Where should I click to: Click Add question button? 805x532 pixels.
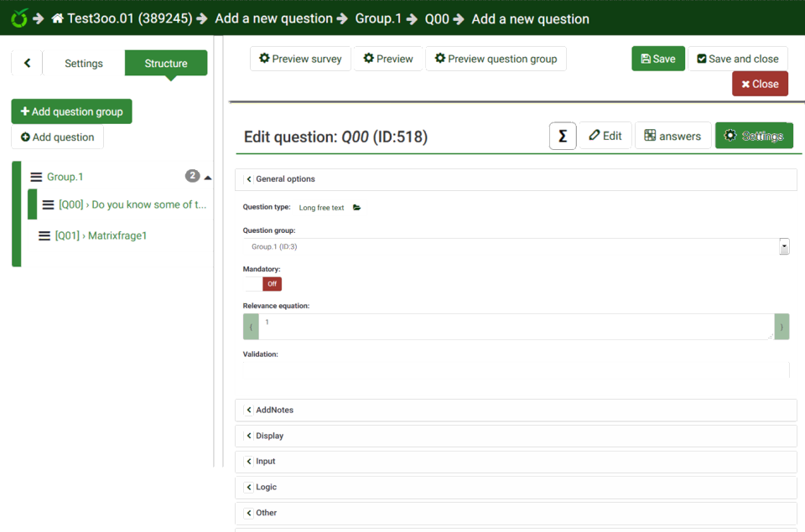pos(58,137)
